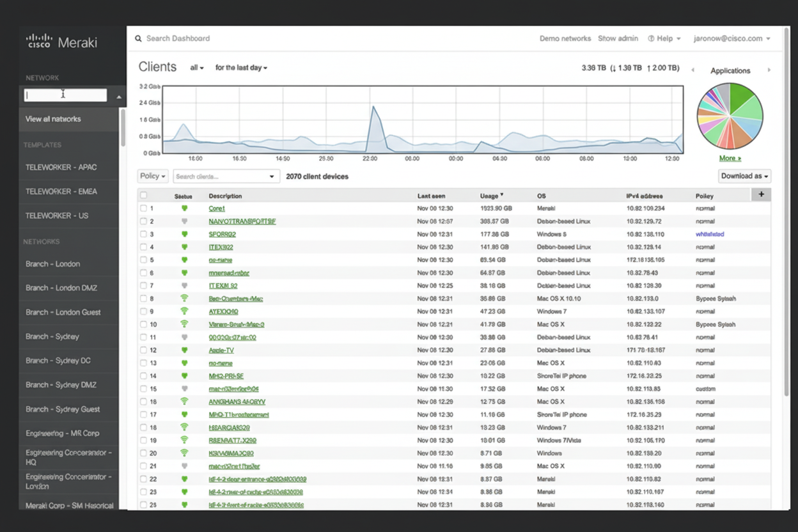Expand the 'Download as' dropdown
This screenshot has height=532, width=798.
coord(744,176)
